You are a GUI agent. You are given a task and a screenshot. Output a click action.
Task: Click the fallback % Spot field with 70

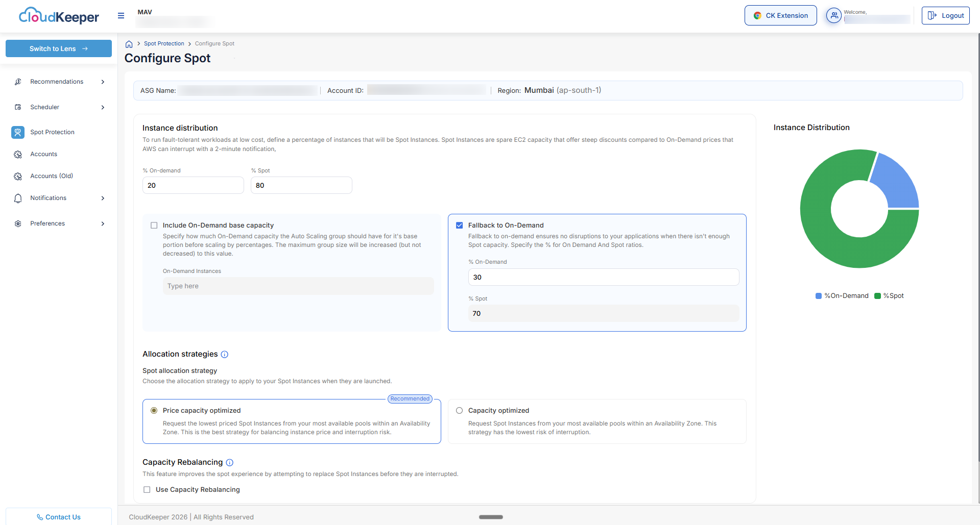click(x=604, y=313)
